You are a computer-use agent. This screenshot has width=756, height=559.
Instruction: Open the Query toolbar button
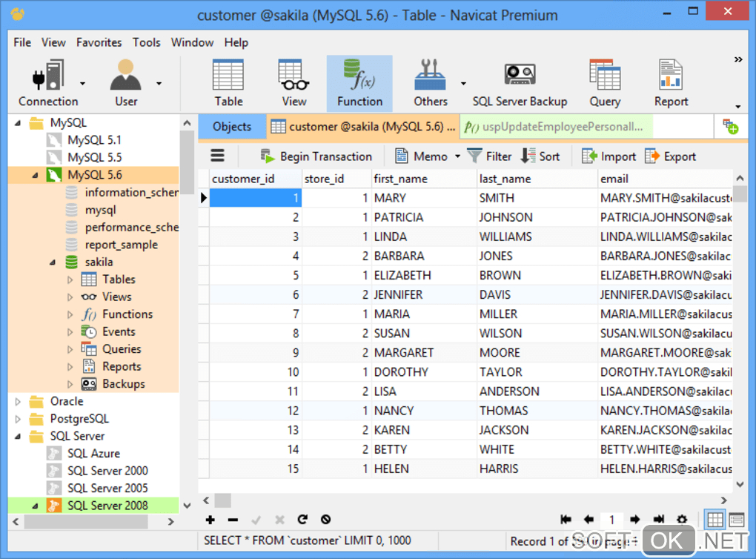point(605,83)
